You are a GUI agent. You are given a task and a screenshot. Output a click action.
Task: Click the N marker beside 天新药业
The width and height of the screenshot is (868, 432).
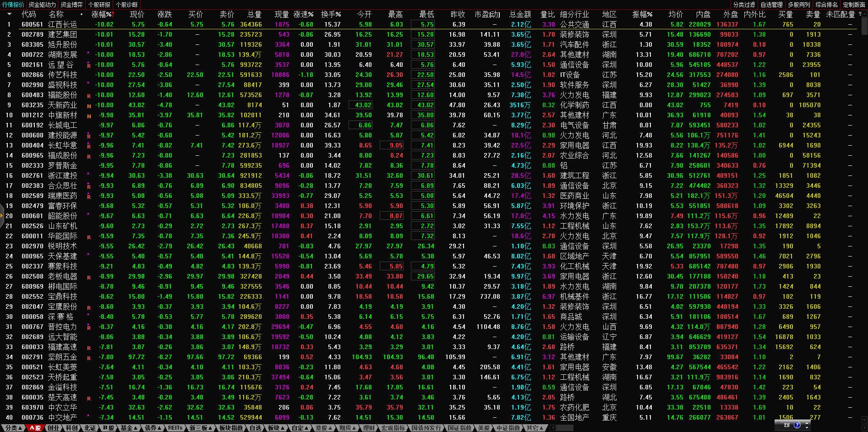[89, 106]
